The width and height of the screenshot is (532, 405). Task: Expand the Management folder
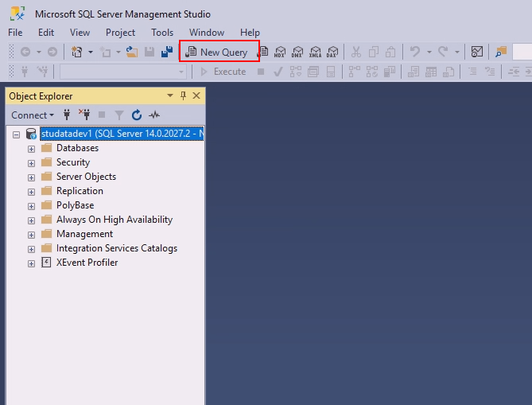(x=31, y=235)
